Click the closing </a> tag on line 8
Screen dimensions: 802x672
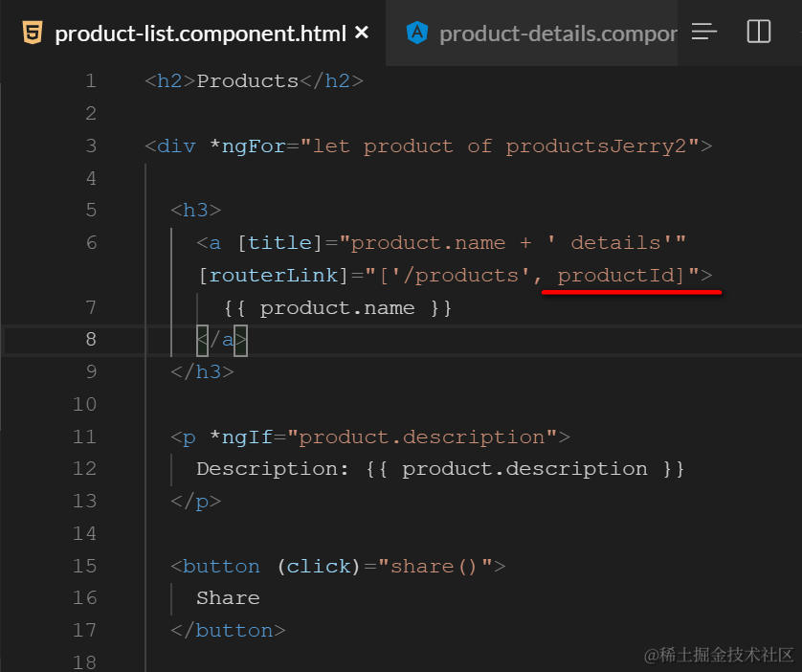(222, 340)
